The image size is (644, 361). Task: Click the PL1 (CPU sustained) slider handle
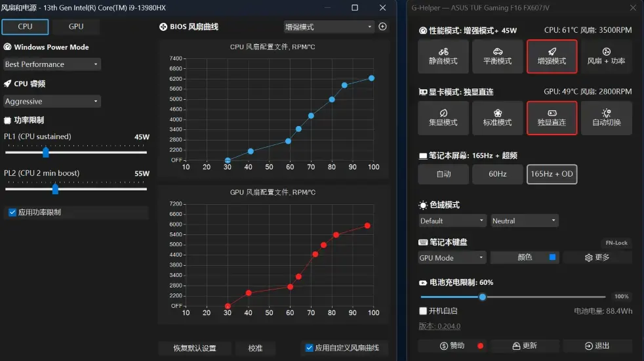[x=46, y=152]
